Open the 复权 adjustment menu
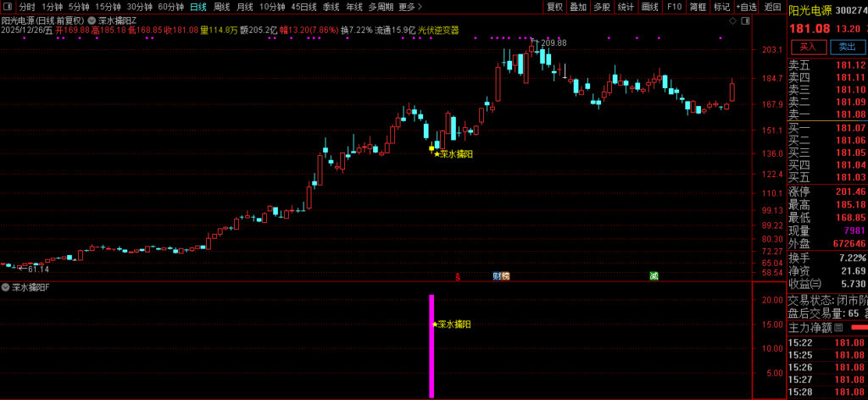The height and width of the screenshot is (400, 868). 554,7
